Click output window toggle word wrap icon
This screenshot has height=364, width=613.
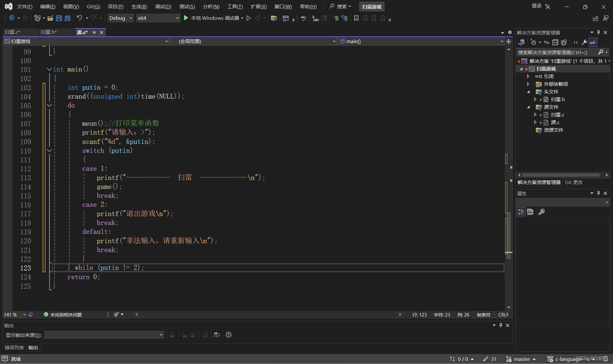(217, 335)
